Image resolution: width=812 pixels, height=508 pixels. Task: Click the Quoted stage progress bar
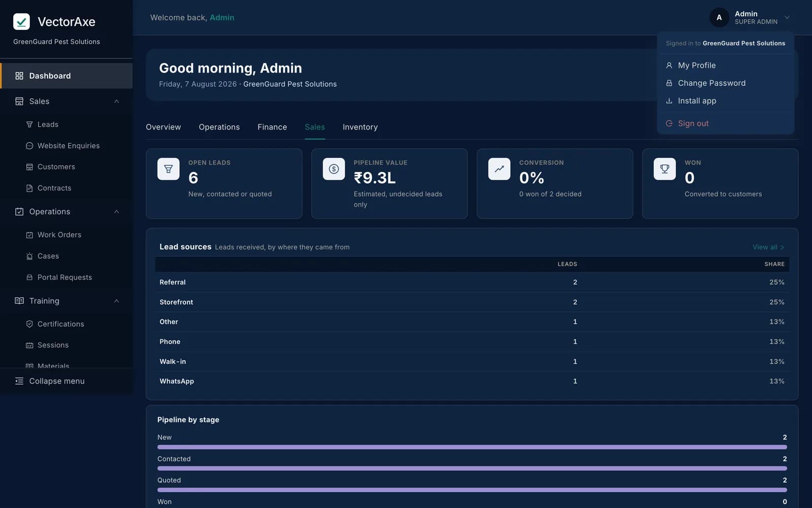pyautogui.click(x=472, y=490)
